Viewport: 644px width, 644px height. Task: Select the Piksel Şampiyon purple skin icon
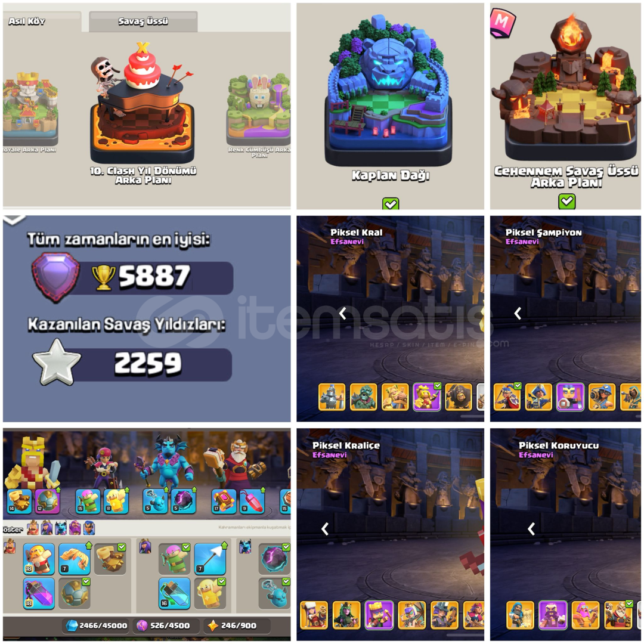[571, 397]
